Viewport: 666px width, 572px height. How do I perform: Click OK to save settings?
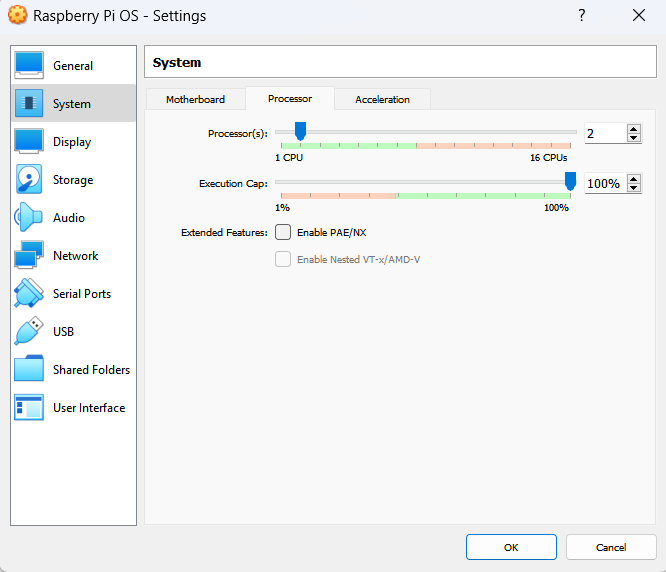click(511, 547)
